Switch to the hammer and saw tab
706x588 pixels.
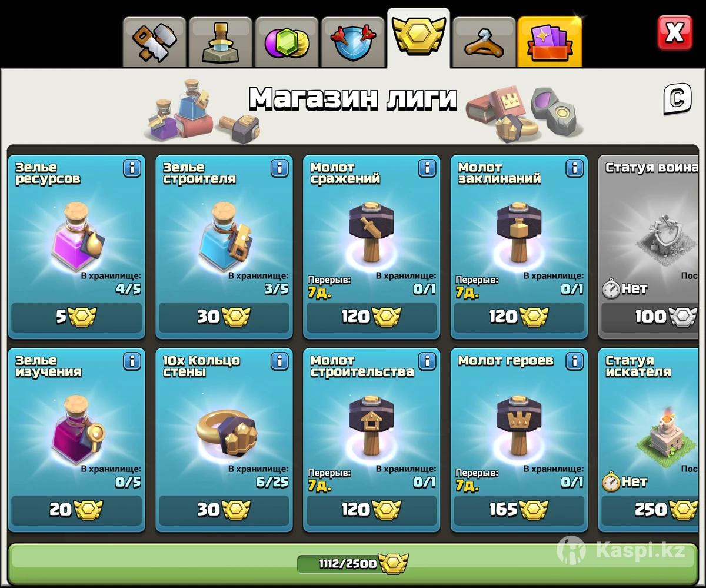[x=154, y=42]
